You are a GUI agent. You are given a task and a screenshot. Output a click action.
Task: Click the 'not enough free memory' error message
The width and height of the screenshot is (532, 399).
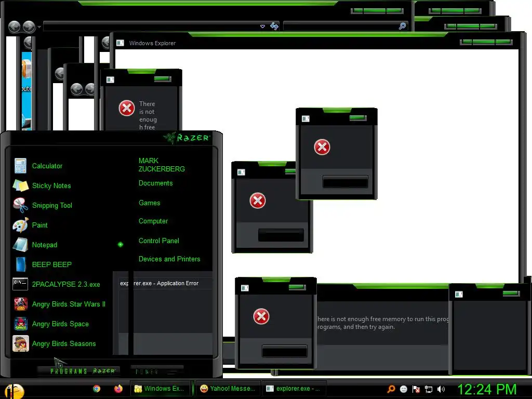pos(383,323)
